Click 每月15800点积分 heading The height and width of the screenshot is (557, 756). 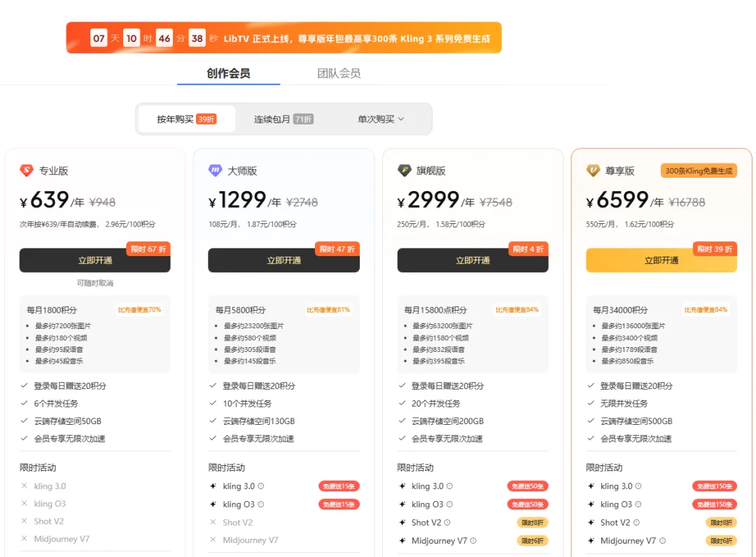[x=435, y=310]
